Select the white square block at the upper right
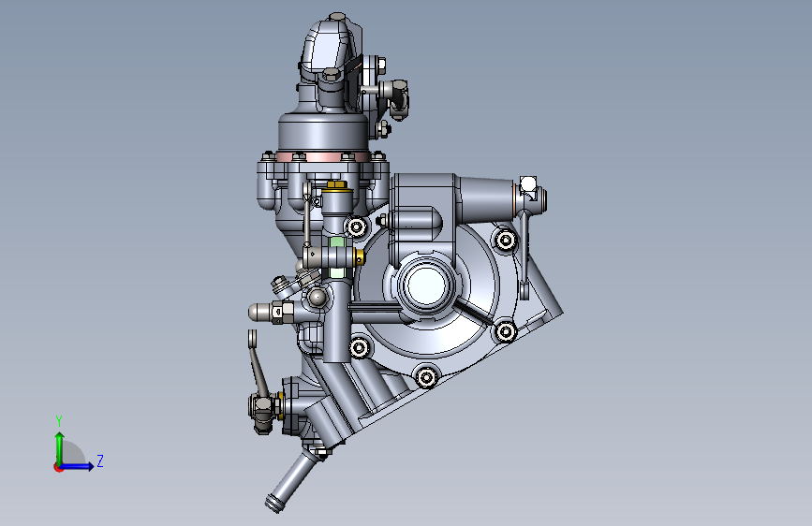The image size is (812, 526). pos(527,183)
